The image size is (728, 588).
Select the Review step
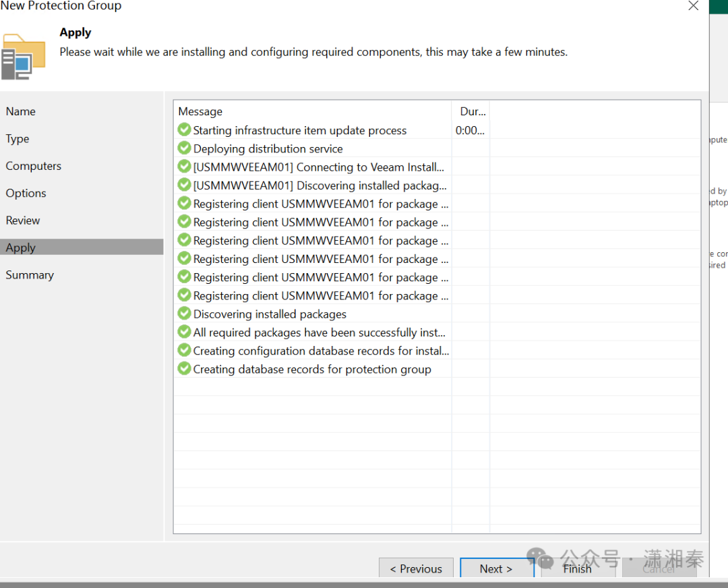point(23,220)
